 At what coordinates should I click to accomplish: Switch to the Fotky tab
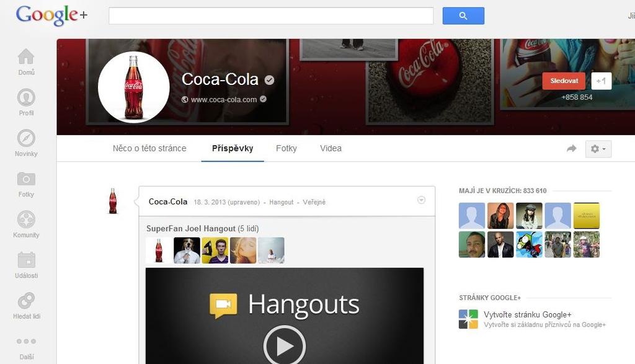(x=286, y=148)
